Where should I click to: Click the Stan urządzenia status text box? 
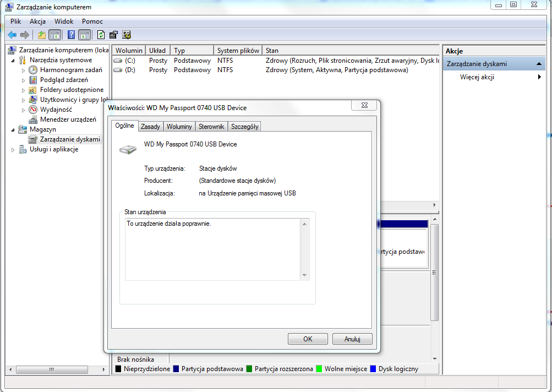217,249
